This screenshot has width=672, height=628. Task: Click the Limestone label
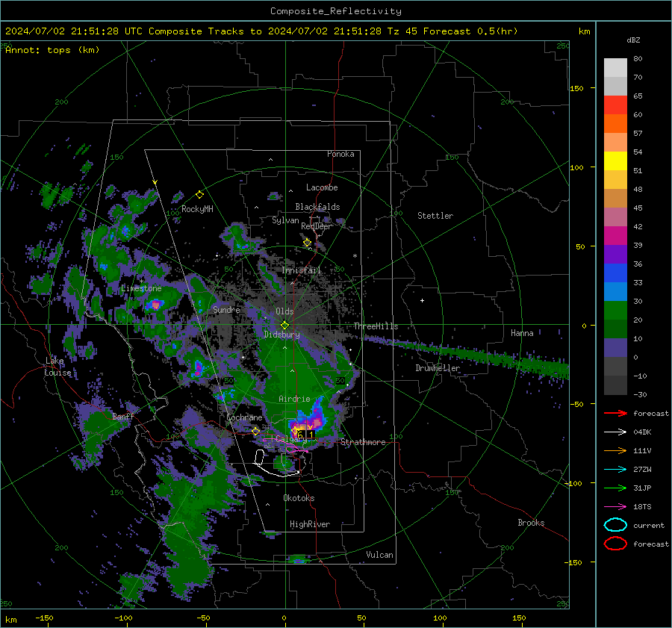[x=141, y=288]
